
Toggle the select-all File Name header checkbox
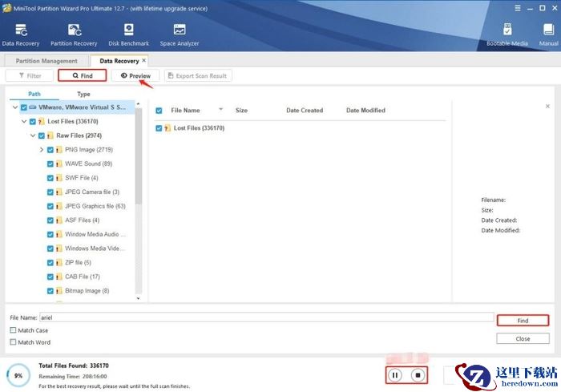click(159, 111)
